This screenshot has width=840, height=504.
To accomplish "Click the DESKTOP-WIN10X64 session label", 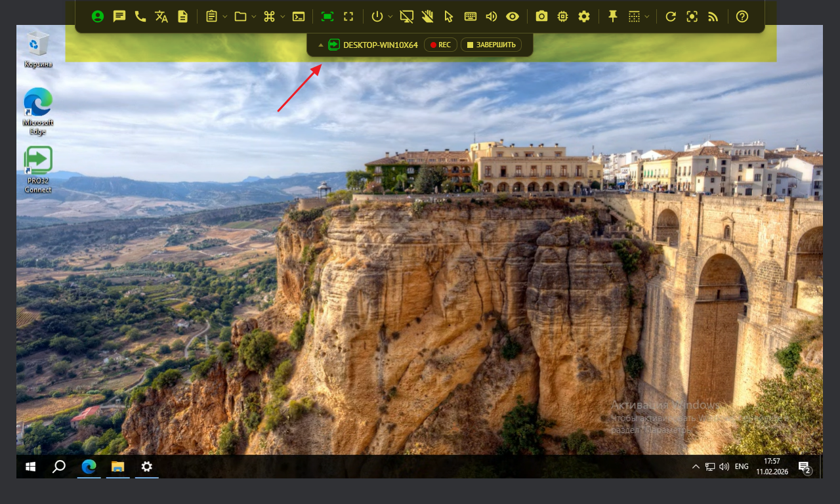I will pos(380,45).
